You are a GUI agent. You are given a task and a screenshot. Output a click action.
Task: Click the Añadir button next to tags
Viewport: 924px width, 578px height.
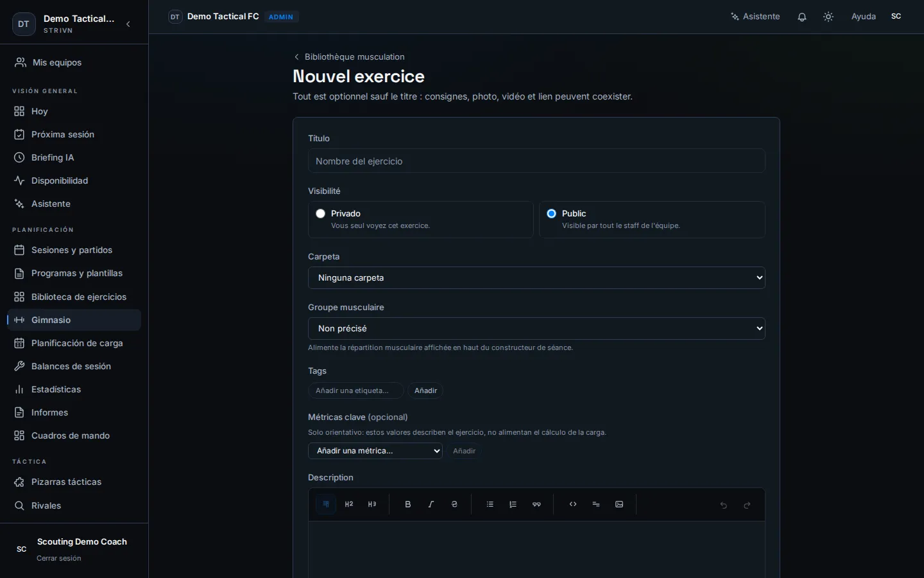pyautogui.click(x=425, y=390)
